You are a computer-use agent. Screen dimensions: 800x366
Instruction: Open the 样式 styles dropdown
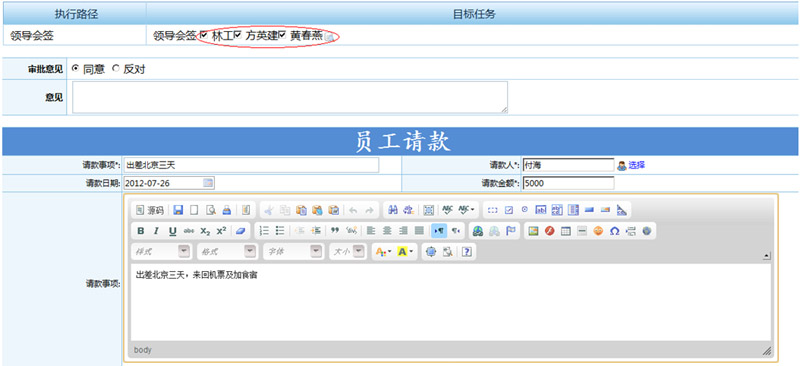161,251
